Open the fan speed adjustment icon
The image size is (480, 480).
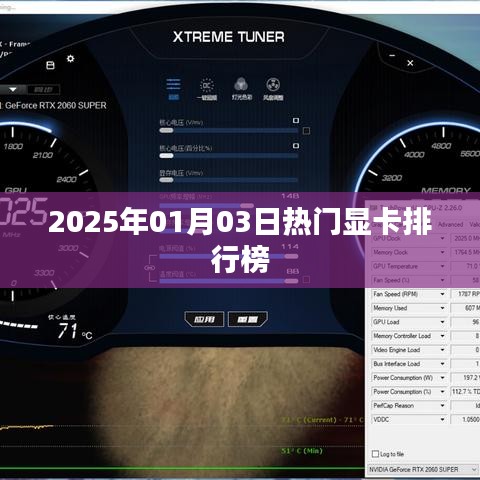(x=273, y=89)
